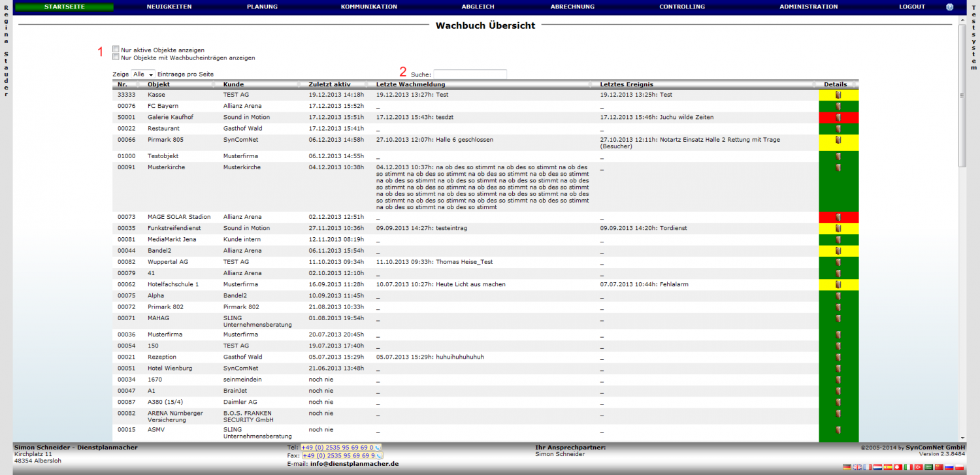Switch language to Dutch flag
The image size is (980, 475).
click(x=878, y=467)
